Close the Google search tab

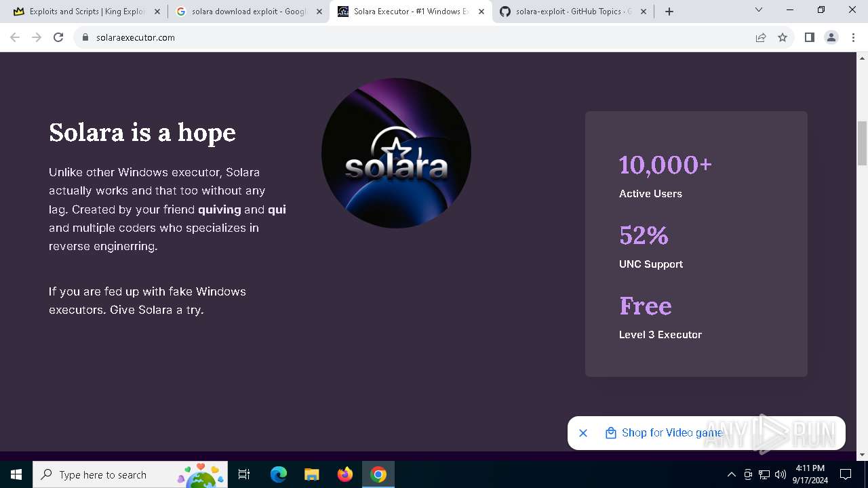coord(319,12)
